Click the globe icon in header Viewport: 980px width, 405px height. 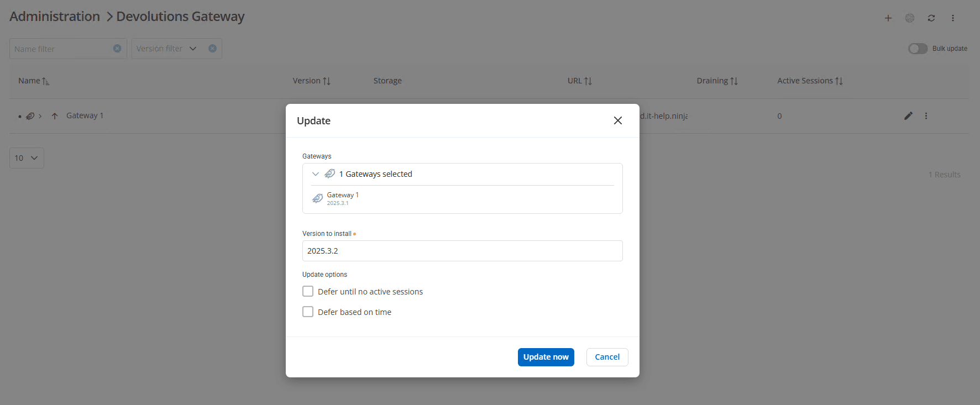[910, 18]
